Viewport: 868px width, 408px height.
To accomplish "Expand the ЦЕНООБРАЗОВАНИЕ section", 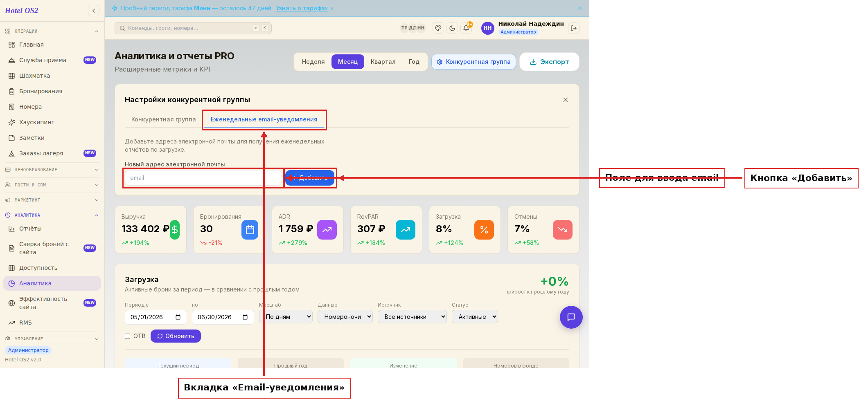I will pyautogui.click(x=52, y=170).
